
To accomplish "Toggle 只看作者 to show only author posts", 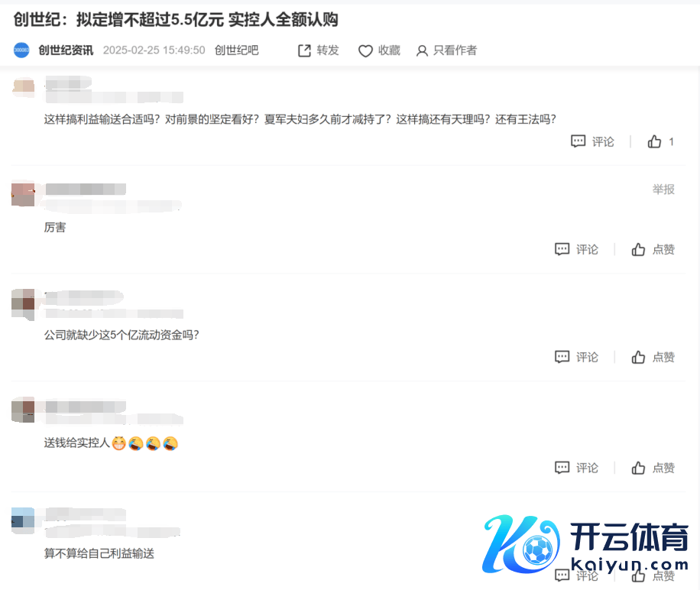I will click(x=455, y=50).
